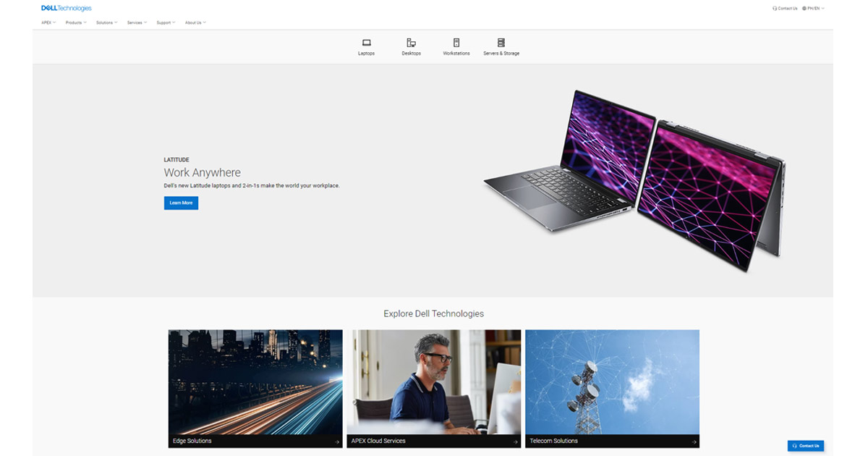
Task: Click the Laptops label text
Action: tap(367, 54)
